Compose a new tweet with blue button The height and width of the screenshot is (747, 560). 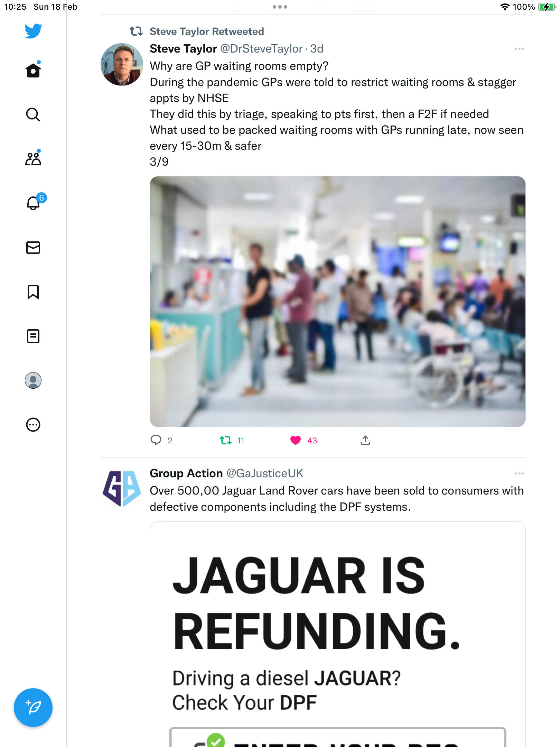coord(33,707)
